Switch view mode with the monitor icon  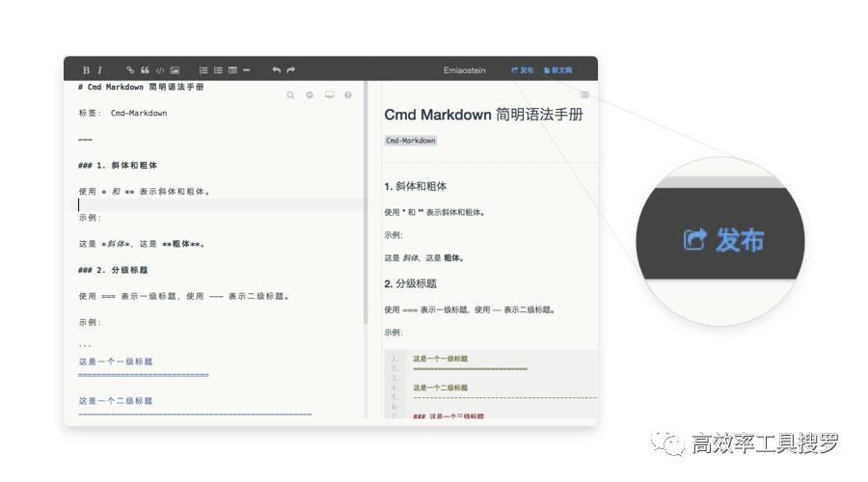(330, 95)
